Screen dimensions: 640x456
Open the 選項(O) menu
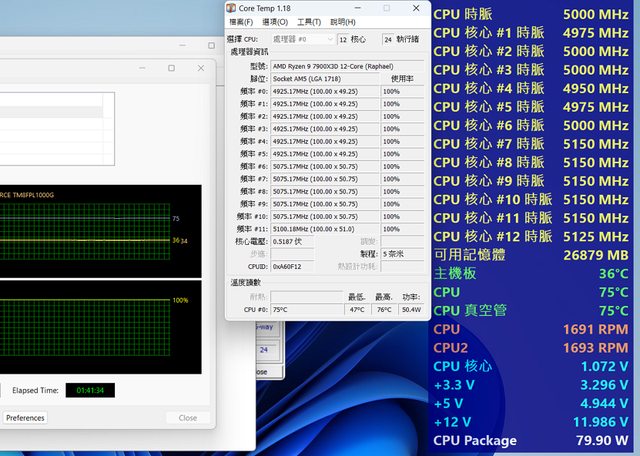point(275,22)
